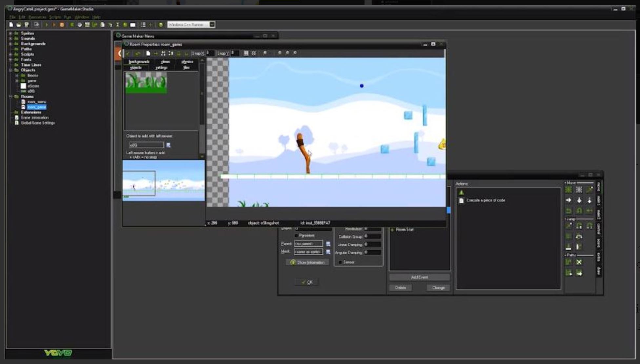Switch to the backgrounds tab in room editor
Screen dimensions: 640x364
pyautogui.click(x=139, y=62)
